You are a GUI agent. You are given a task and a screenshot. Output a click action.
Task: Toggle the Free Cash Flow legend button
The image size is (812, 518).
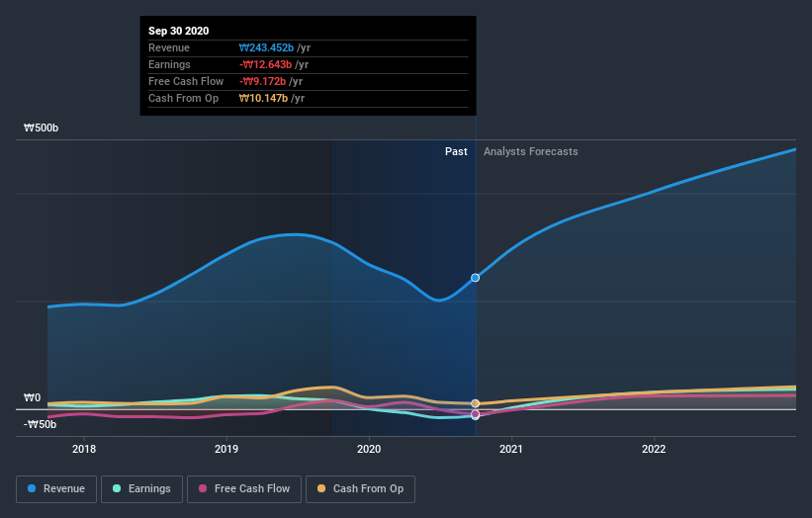pos(244,489)
